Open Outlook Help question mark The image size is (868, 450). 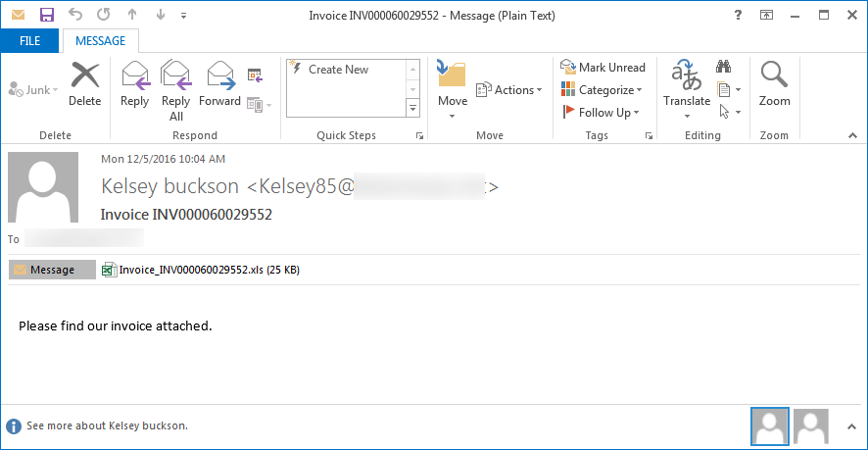coord(738,15)
